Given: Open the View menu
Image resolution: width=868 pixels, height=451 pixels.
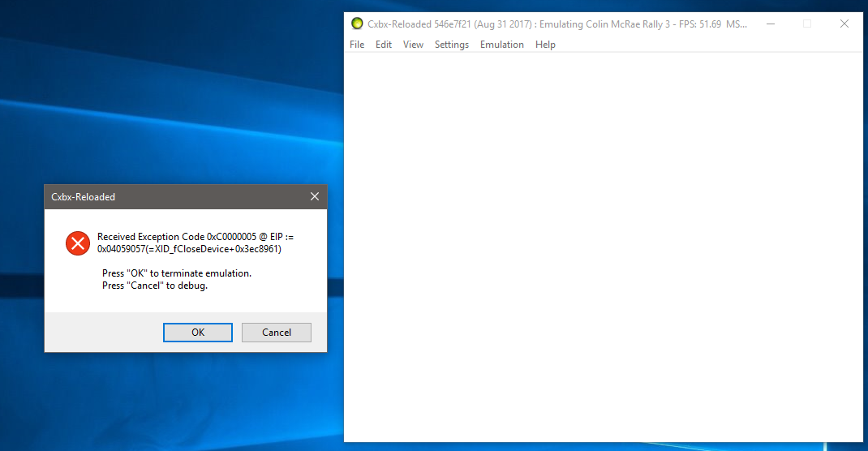Looking at the screenshot, I should click(x=413, y=45).
